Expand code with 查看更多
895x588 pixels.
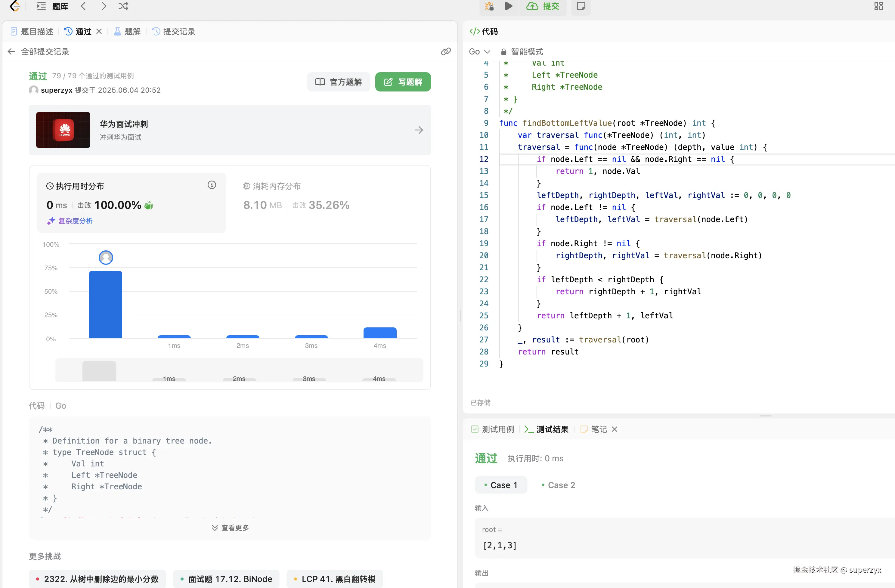(x=230, y=528)
